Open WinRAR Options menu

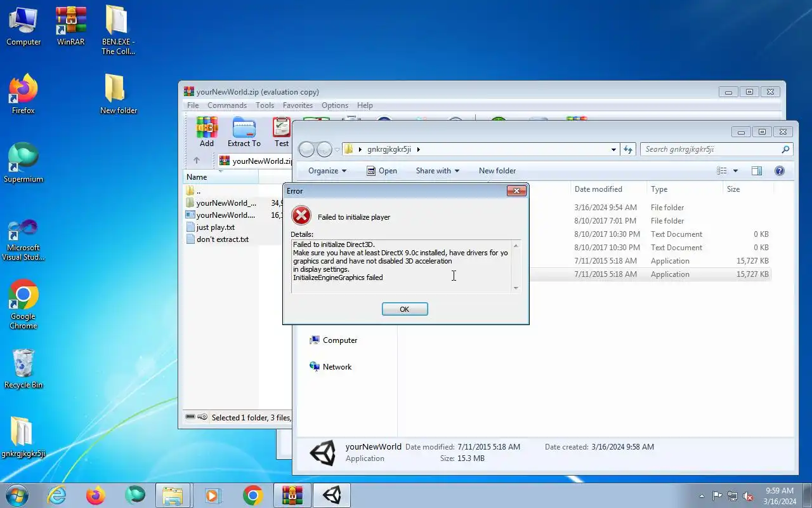click(335, 105)
